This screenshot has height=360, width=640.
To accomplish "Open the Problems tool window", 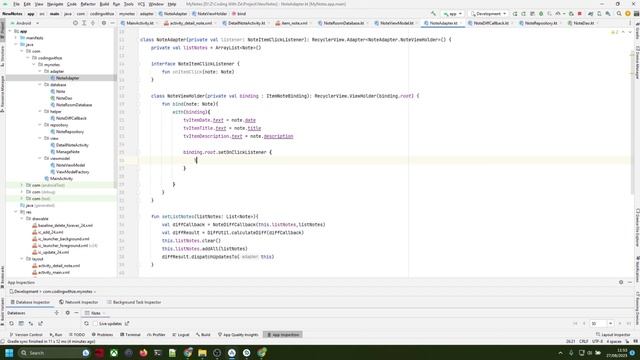I will click(102, 335).
